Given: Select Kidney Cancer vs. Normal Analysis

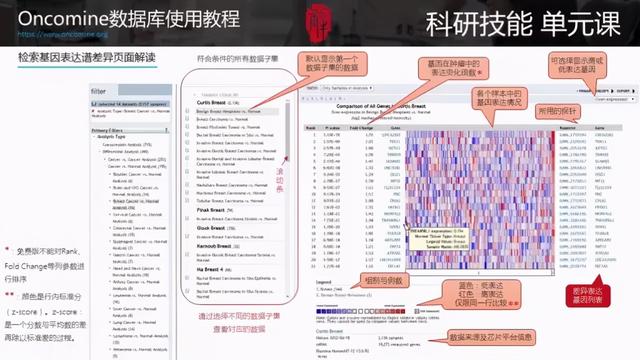Looking at the screenshot, I should pyautogui.click(x=136, y=285).
